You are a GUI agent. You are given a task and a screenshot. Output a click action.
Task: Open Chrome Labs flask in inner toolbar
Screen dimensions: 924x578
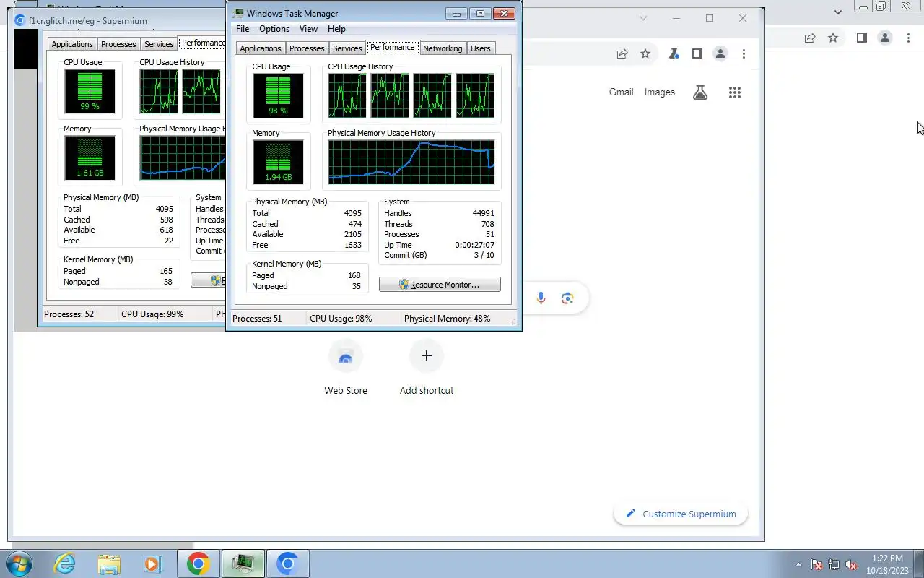pos(674,53)
